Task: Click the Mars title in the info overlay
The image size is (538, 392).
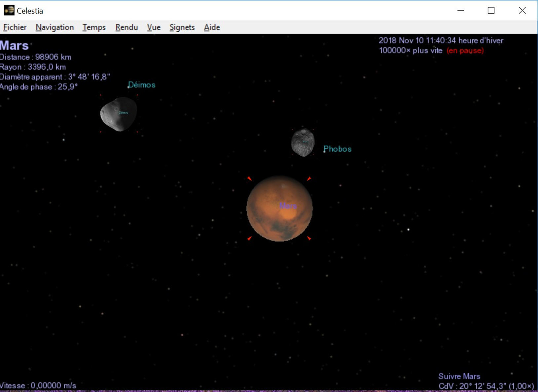Action: [15, 46]
